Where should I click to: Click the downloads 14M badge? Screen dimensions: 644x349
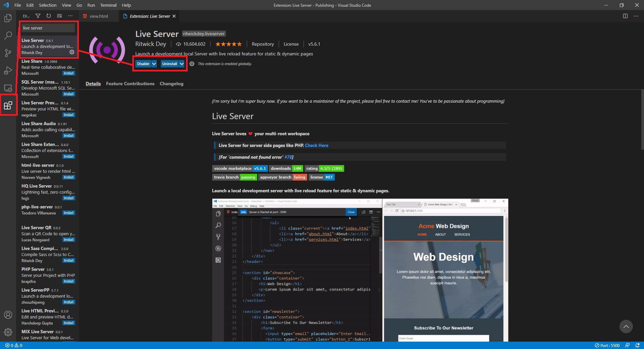(x=286, y=168)
